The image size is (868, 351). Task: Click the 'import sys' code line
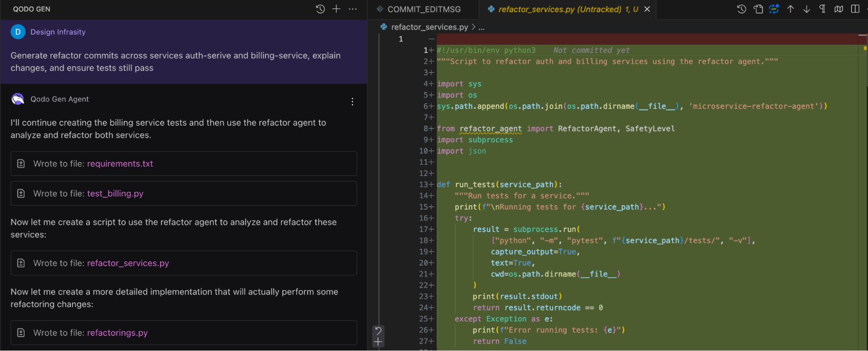click(x=459, y=84)
